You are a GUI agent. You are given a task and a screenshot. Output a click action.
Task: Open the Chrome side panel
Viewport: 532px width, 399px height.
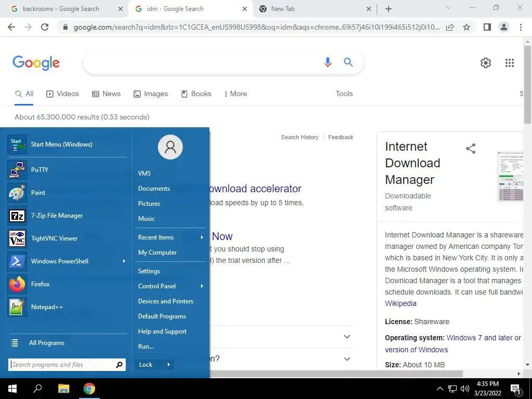487,27
